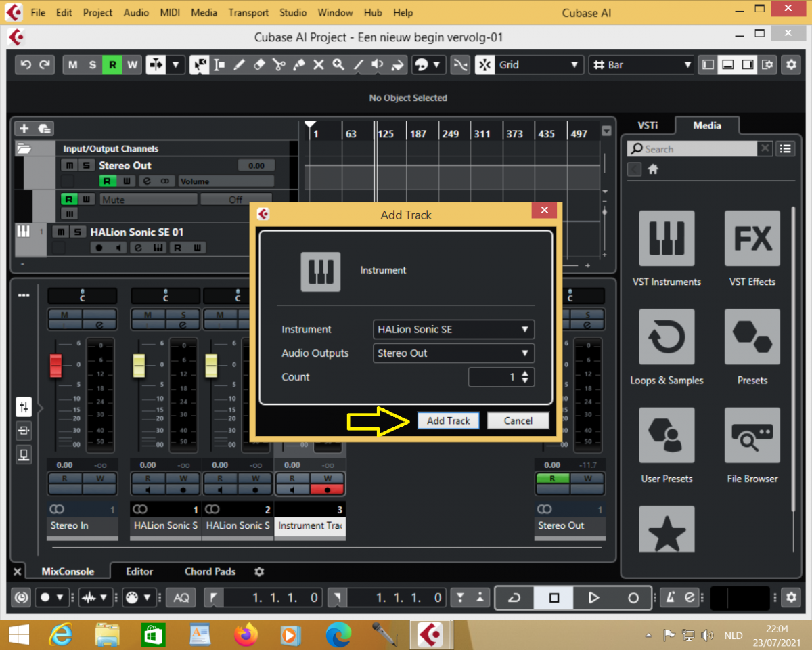
Task: Select the Object Selection arrow tool
Action: 200,65
